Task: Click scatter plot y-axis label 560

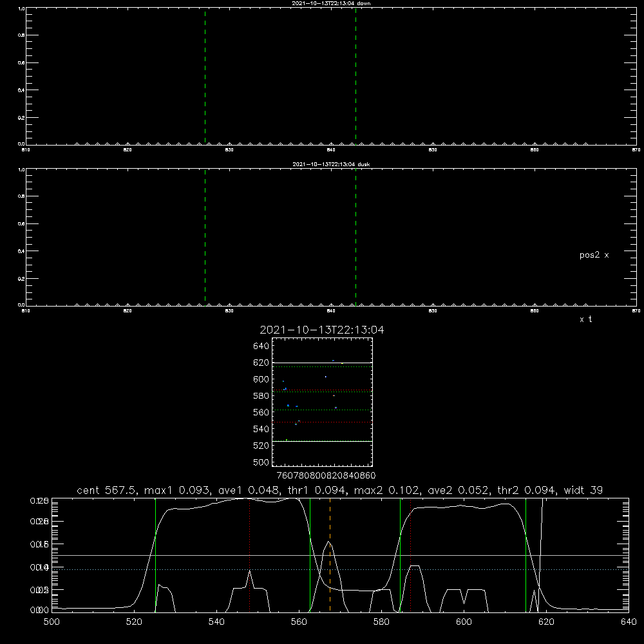Action: tap(261, 412)
